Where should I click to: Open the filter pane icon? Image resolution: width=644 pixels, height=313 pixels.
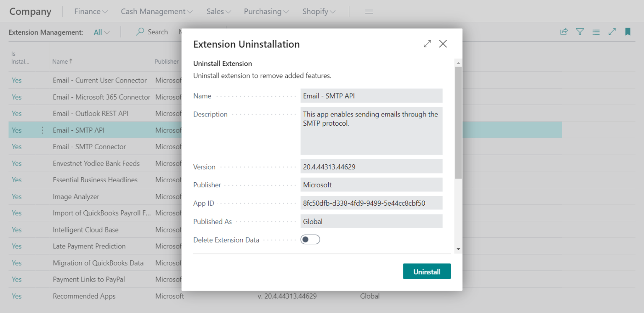click(580, 31)
